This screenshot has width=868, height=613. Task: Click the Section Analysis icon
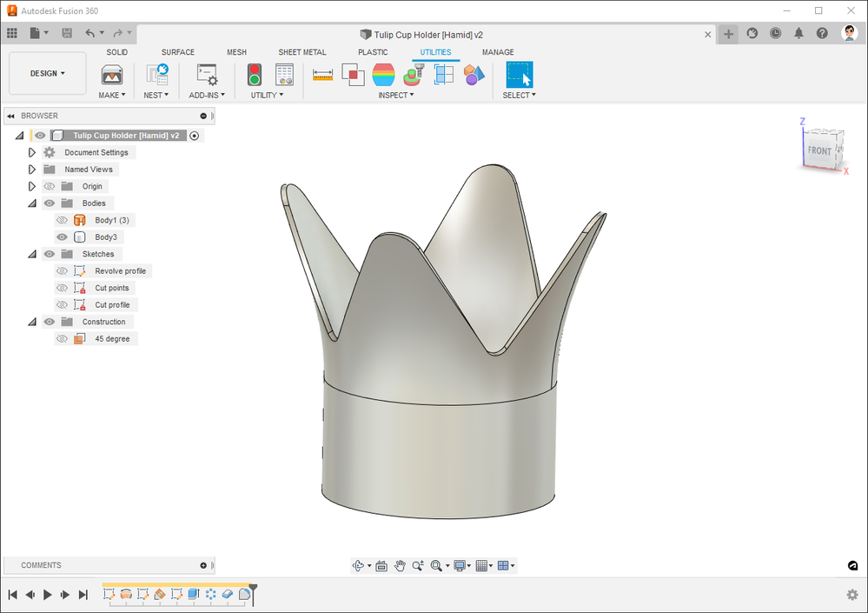[444, 75]
